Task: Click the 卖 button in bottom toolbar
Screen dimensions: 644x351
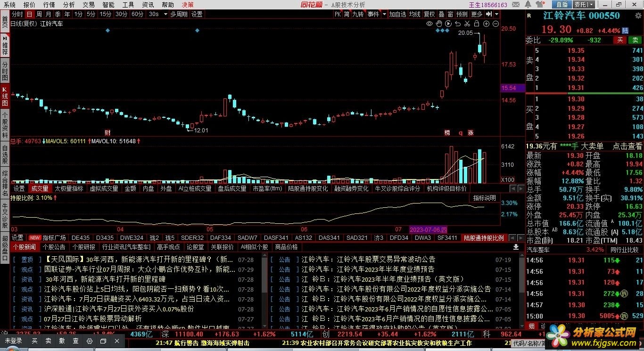Action: click(48, 341)
